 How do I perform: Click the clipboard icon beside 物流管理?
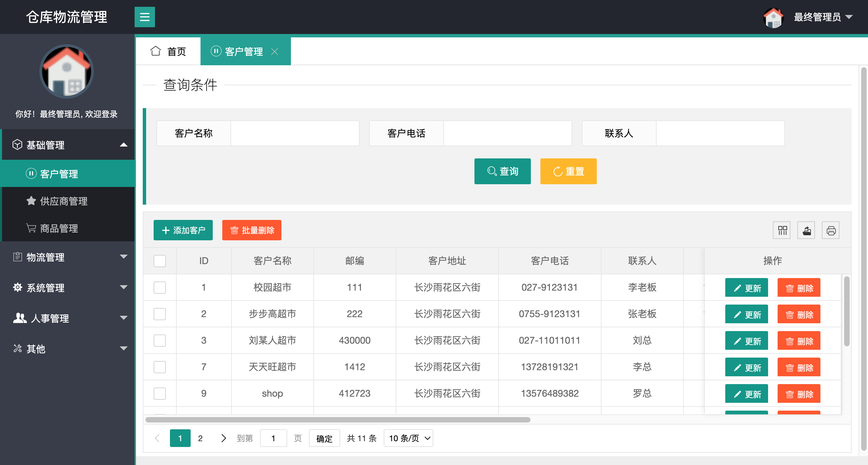point(17,257)
